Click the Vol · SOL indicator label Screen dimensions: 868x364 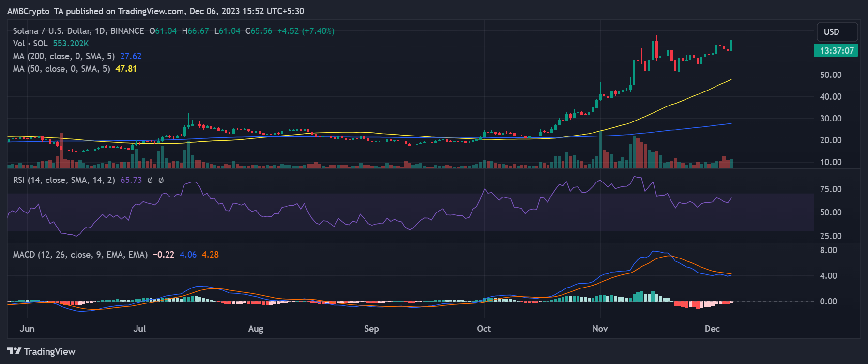click(30, 44)
